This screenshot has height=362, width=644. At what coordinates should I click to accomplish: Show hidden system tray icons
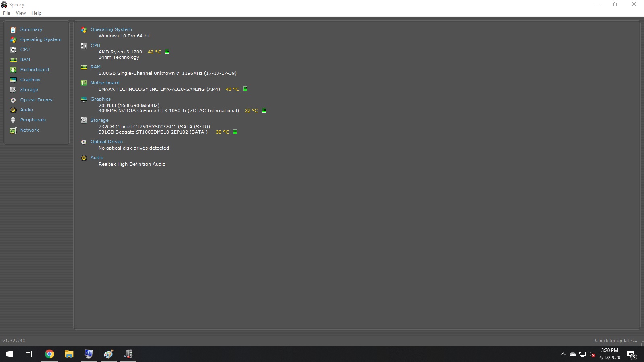coord(563,354)
